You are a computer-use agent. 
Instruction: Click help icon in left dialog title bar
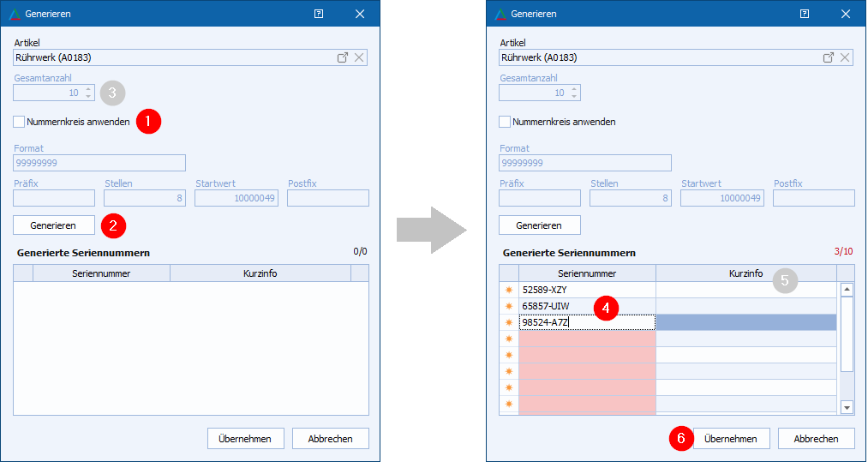(319, 14)
